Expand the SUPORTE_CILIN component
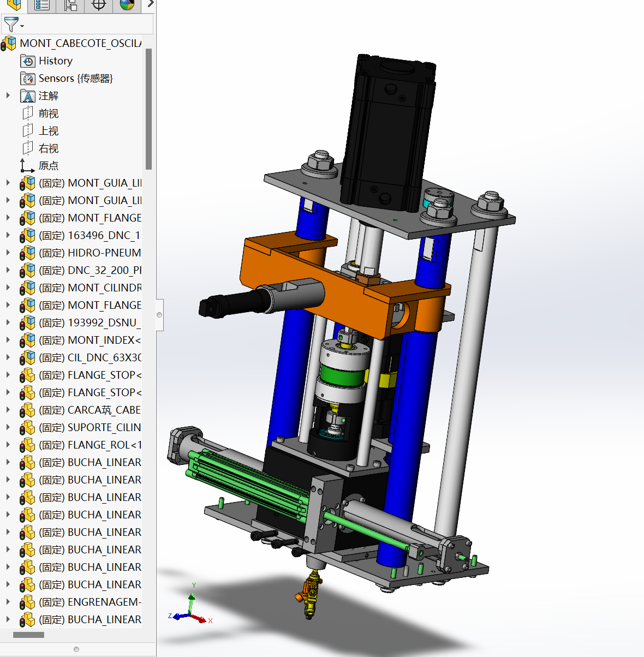Viewport: 644px width, 657px height. [x=8, y=427]
